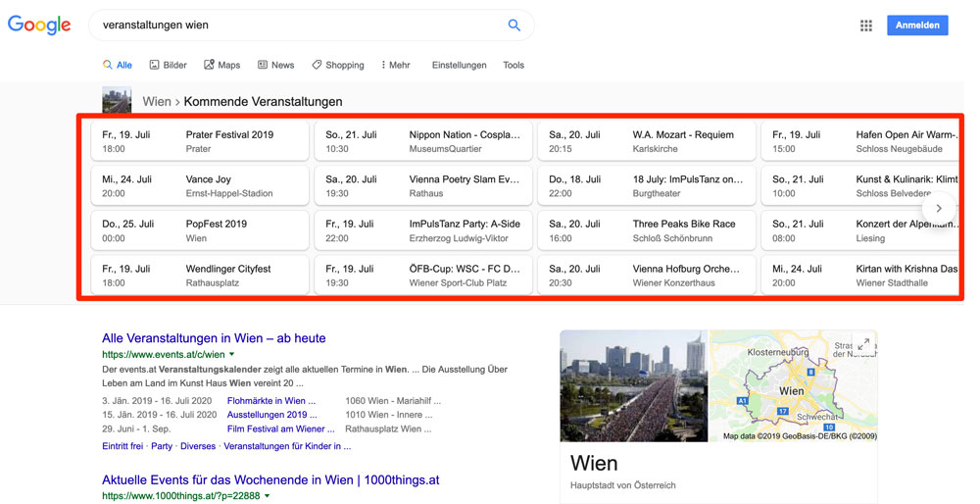Open the Vienna Poetry Slam event card
Viewport: 980px width, 504px height.
click(x=423, y=185)
